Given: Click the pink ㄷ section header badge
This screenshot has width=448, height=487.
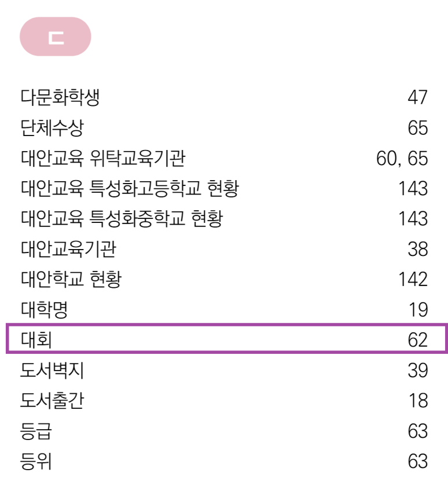Looking at the screenshot, I should pyautogui.click(x=56, y=37).
